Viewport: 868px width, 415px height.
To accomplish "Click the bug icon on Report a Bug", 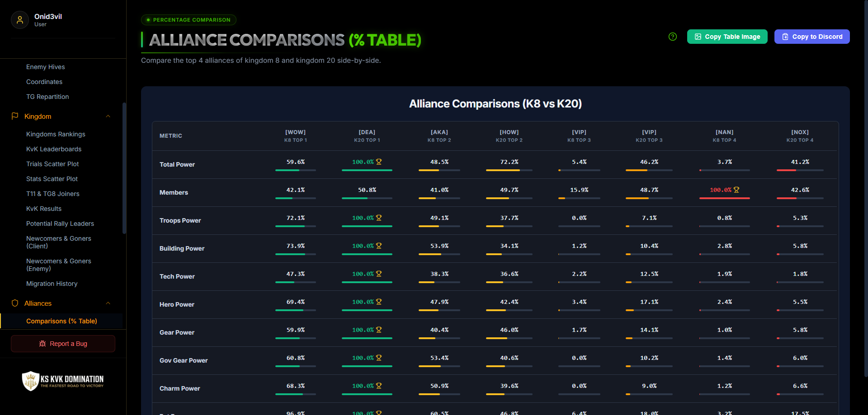I will click(42, 344).
